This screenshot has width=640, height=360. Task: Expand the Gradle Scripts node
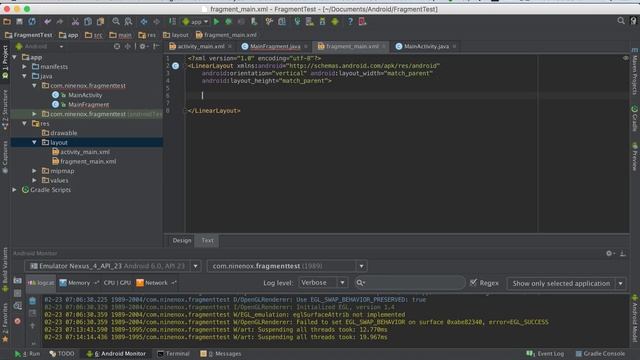click(x=15, y=190)
